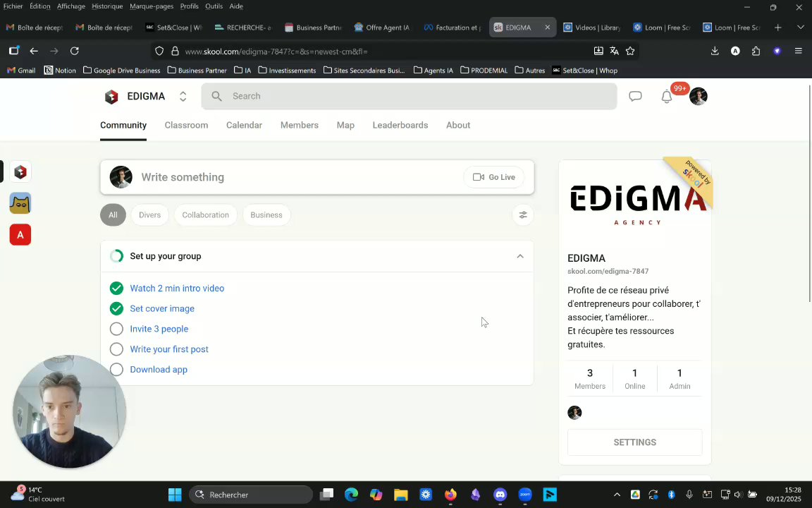Viewport: 812px width, 508px height.
Task: Click the checked circle for Watch intro video
Action: click(x=116, y=288)
